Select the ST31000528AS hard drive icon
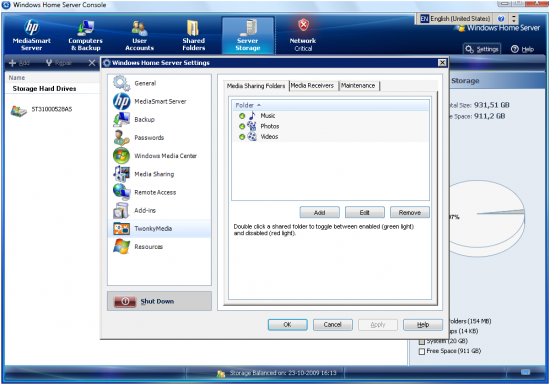 click(19, 111)
